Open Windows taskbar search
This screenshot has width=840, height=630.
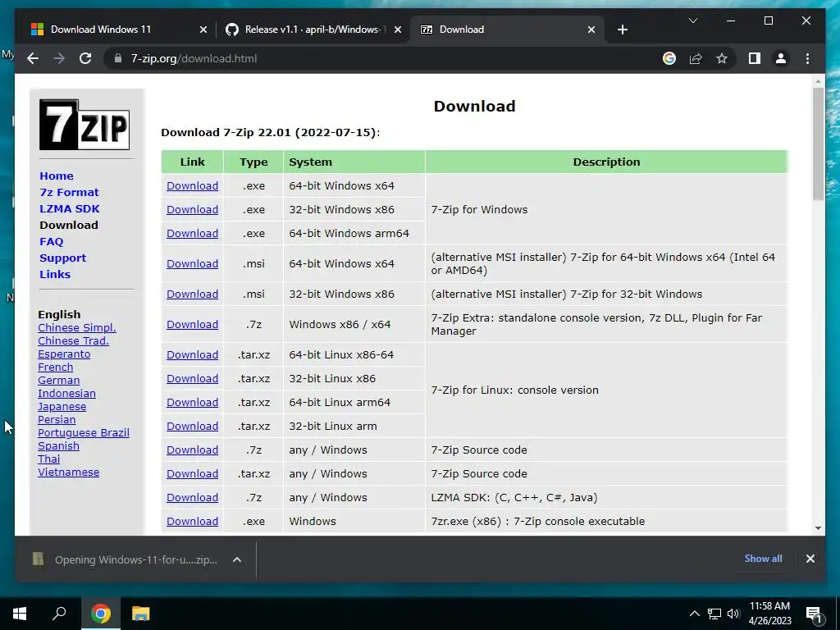click(x=59, y=614)
